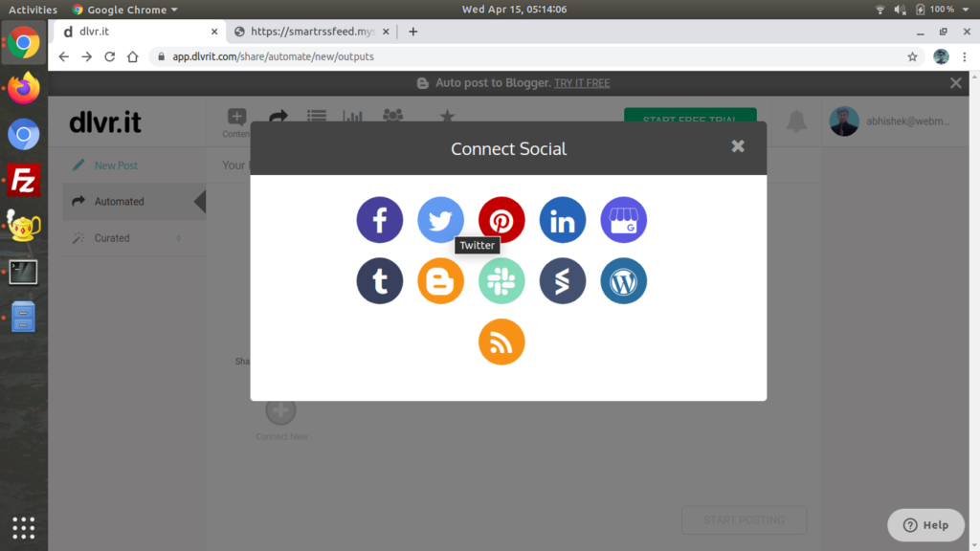This screenshot has width=980, height=551.
Task: Select the orange Blogger icon
Action: [440, 281]
